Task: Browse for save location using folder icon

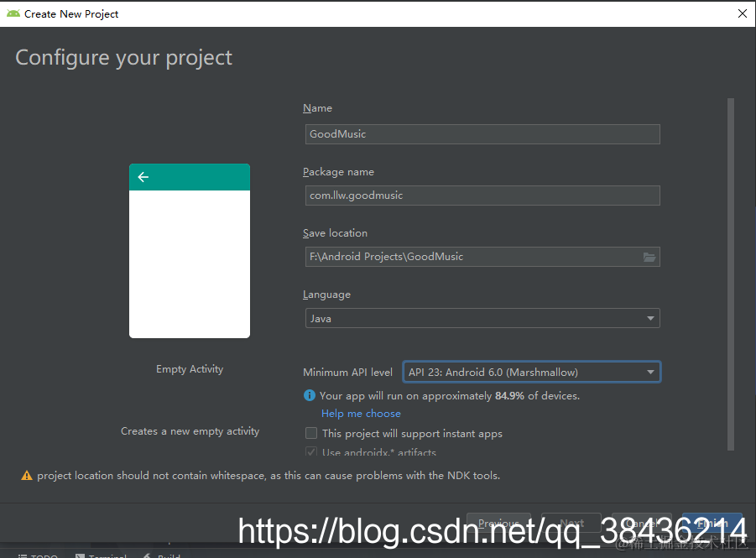Action: (x=649, y=257)
